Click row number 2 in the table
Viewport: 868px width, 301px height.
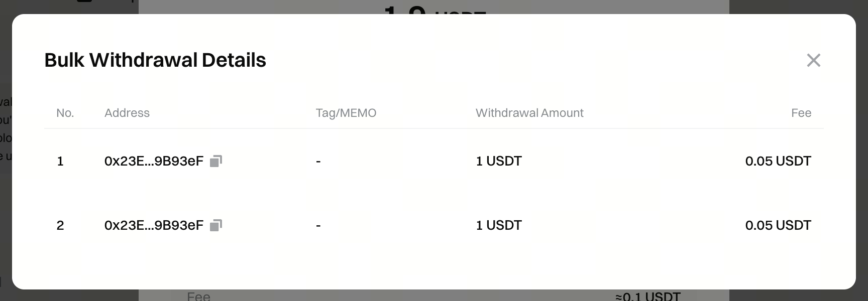point(60,225)
